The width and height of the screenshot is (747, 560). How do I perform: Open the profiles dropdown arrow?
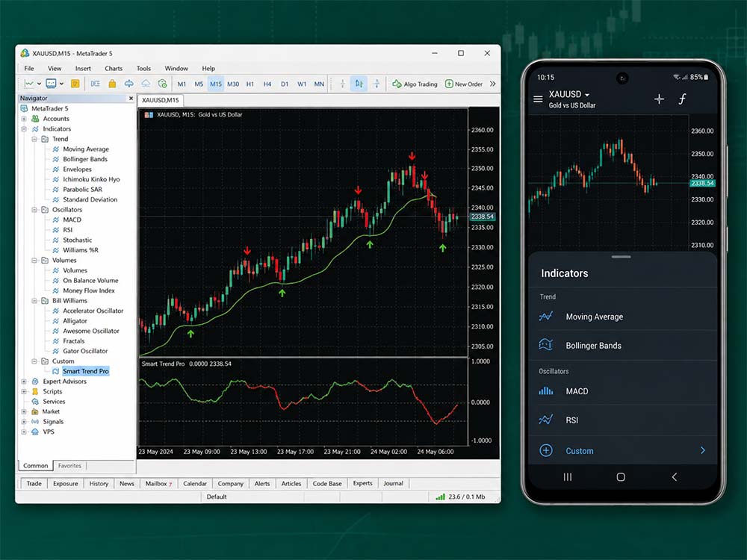(x=61, y=84)
